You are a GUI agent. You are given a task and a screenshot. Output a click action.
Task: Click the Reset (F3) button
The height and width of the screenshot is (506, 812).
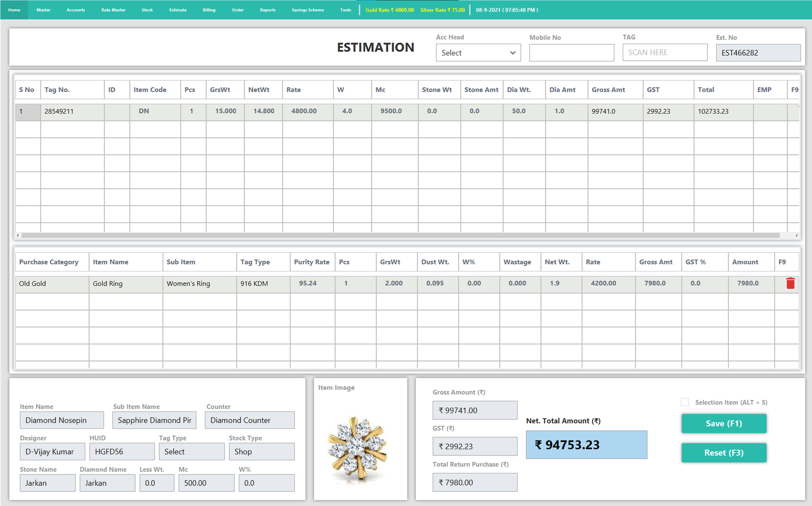click(724, 453)
